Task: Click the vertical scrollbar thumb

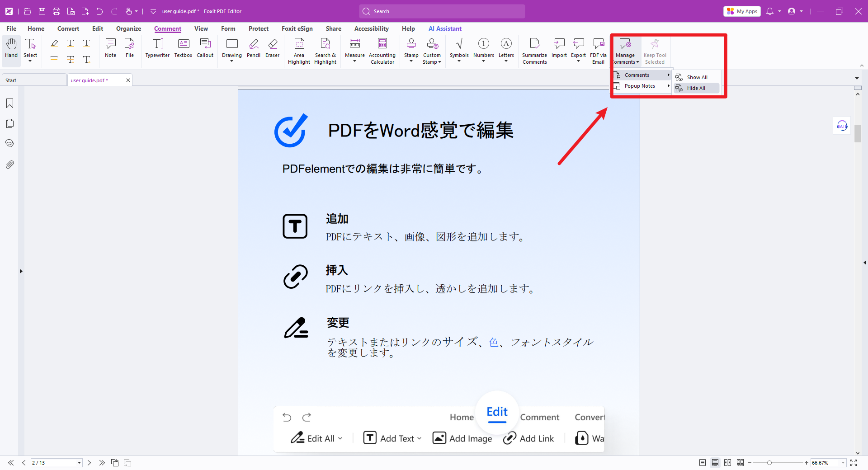Action: click(858, 133)
